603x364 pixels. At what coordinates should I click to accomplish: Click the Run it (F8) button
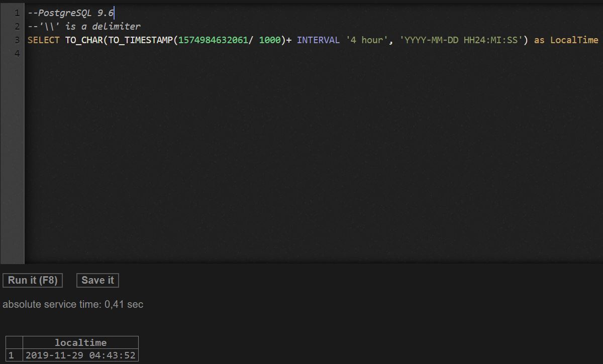pos(32,280)
